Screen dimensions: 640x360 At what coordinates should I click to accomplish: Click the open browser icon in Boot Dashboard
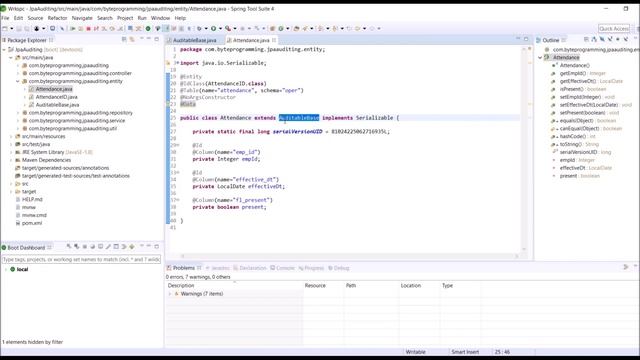93,247
